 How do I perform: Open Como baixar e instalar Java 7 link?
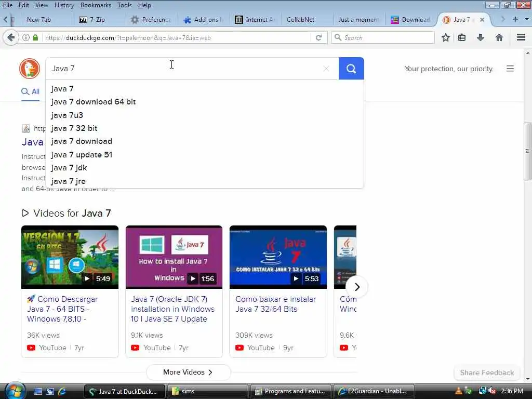pyautogui.click(x=275, y=304)
